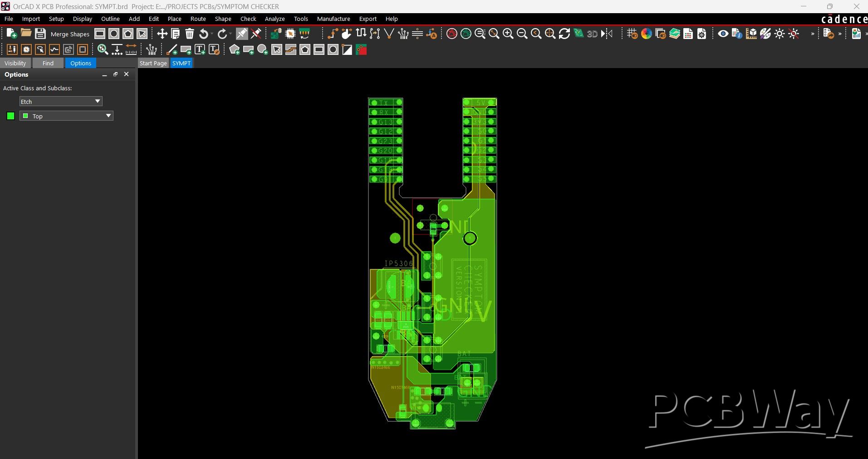Open the color wheel settings icon
The height and width of the screenshot is (459, 868).
pos(647,34)
